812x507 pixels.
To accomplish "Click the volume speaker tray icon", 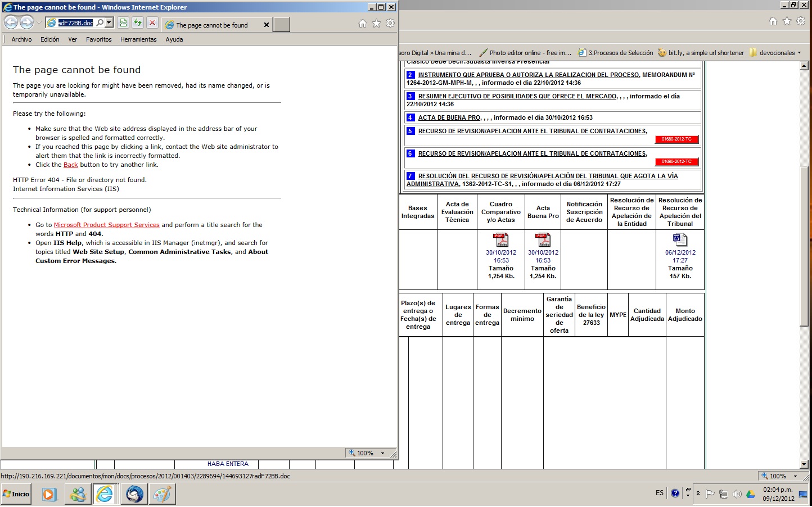I will click(x=737, y=494).
